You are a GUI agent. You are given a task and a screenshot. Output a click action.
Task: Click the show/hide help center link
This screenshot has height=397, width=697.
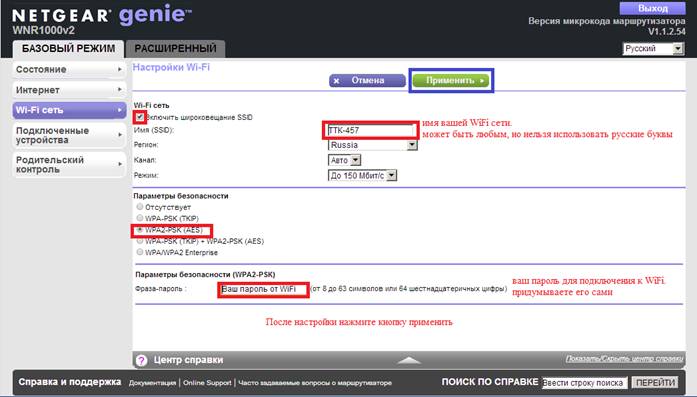pos(625,358)
